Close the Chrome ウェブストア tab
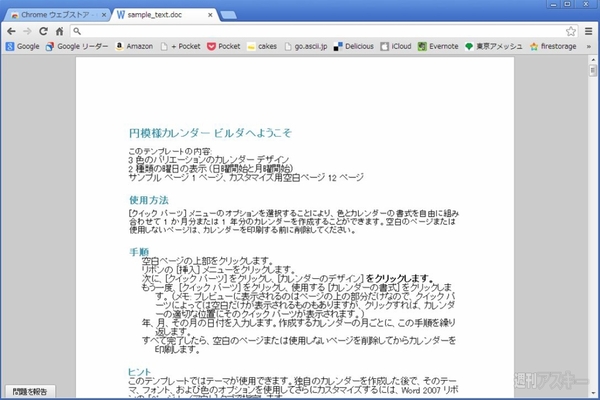600x400 pixels. (104, 15)
